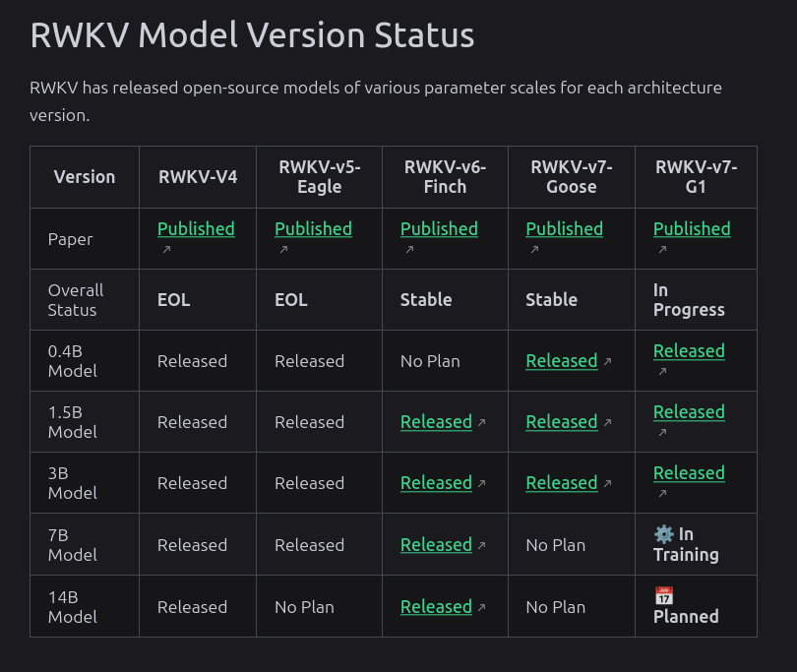Viewport: 797px width, 672px height.
Task: Open the RWKV-v6-Finch Published paper link
Action: (439, 229)
